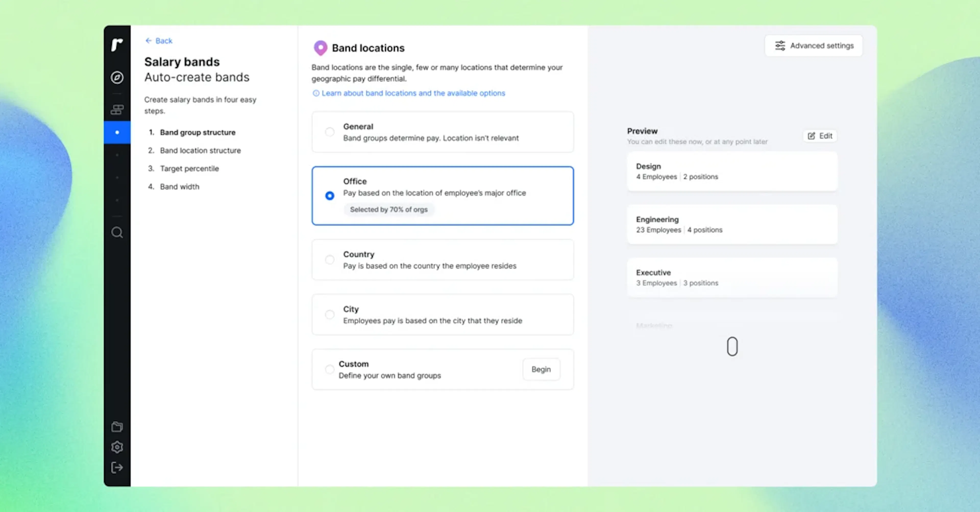980x512 pixels.
Task: Click the back arrow icon
Action: pos(148,41)
